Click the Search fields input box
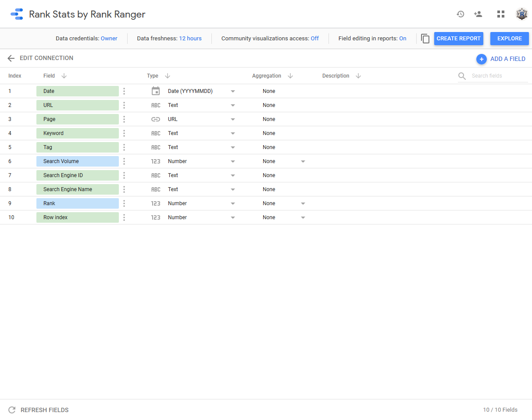Image resolution: width=532 pixels, height=420 pixels. tap(499, 76)
